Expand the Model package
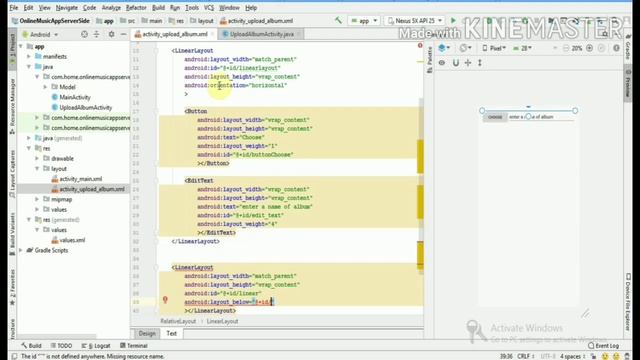Viewport: 640px width, 360px height. pyautogui.click(x=45, y=87)
